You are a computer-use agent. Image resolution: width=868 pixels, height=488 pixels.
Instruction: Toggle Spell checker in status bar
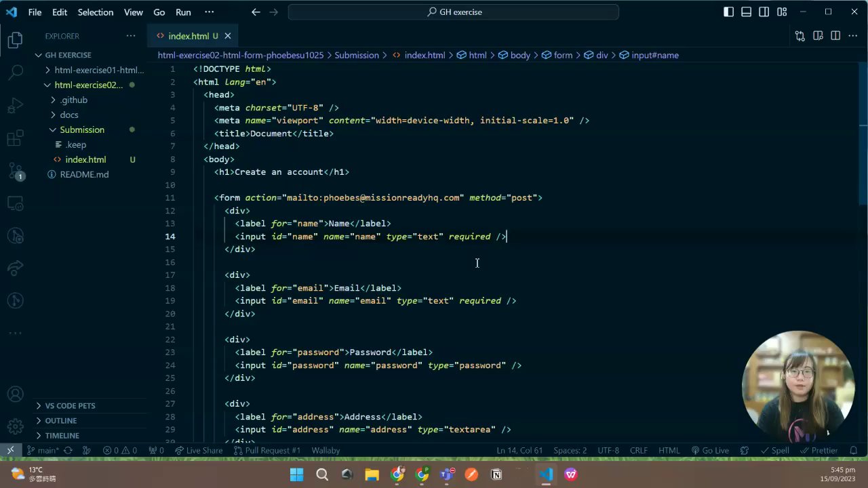[774, 450]
